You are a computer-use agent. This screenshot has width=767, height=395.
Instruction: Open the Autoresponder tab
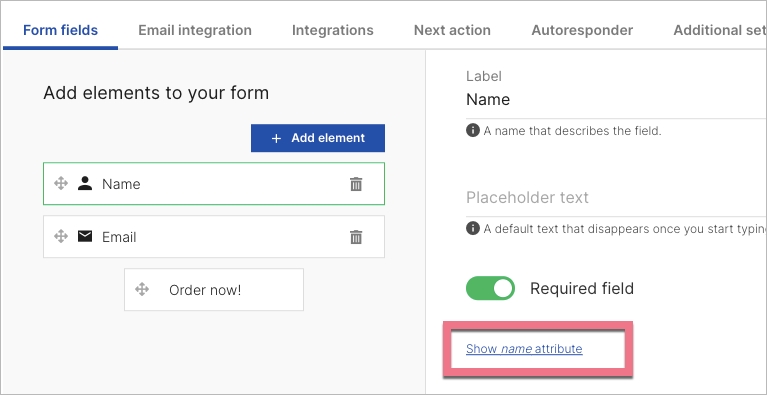[582, 30]
